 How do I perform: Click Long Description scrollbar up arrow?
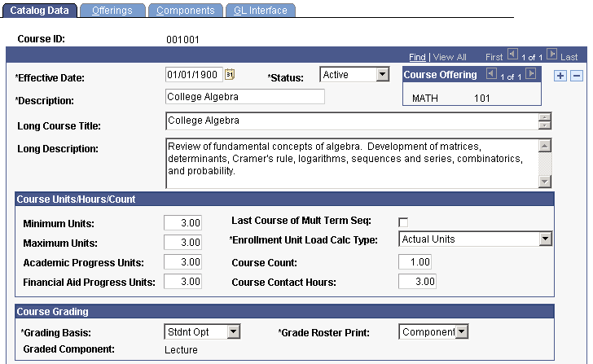click(545, 146)
